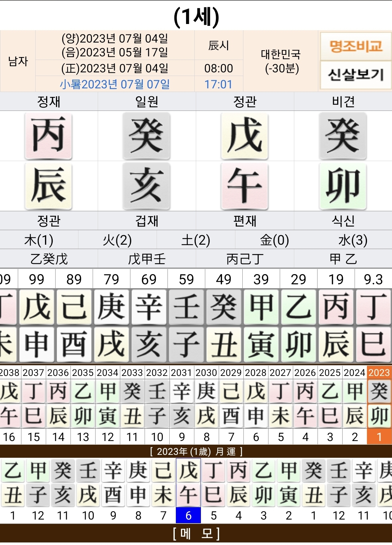Choose the 2030 year cell

tap(206, 373)
